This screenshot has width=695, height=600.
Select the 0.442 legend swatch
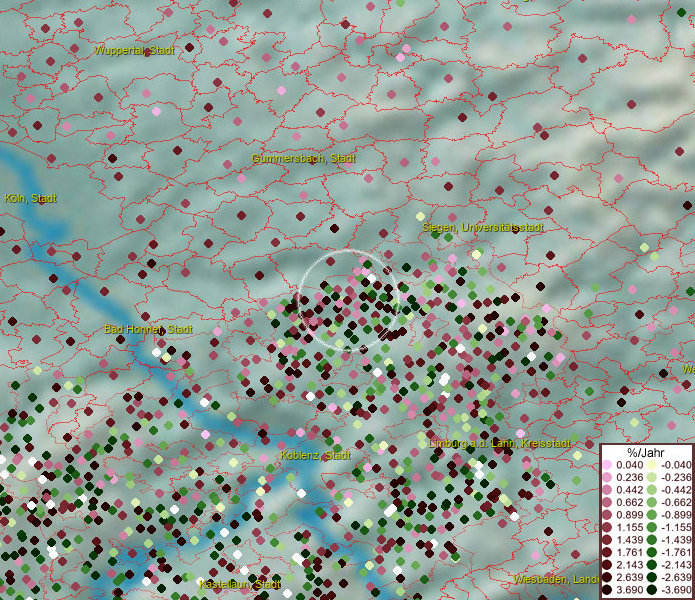point(607,490)
